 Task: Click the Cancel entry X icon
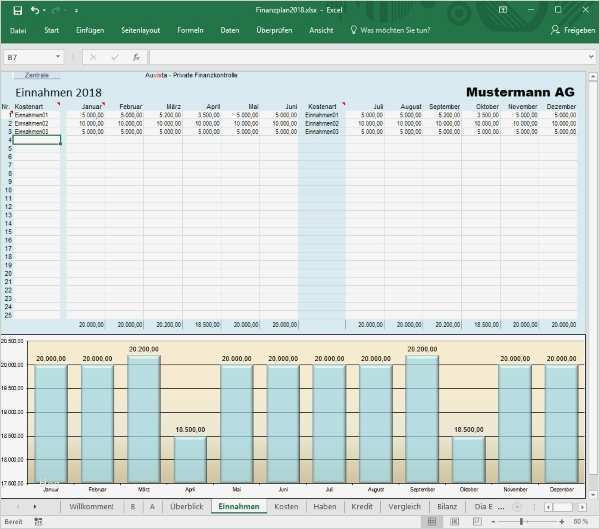(x=93, y=57)
